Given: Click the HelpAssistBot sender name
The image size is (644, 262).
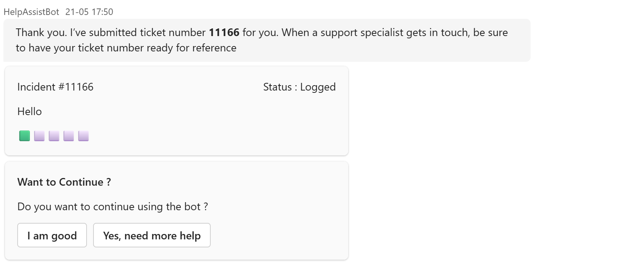Looking at the screenshot, I should pyautogui.click(x=31, y=12).
